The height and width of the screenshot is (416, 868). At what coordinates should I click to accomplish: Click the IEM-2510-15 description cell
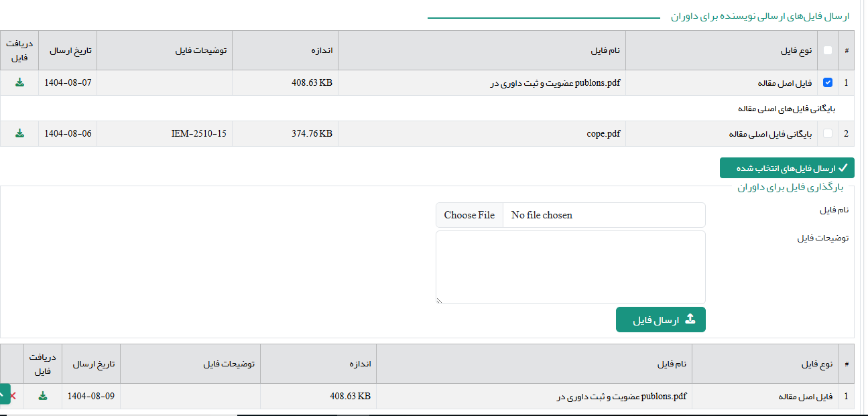click(198, 133)
